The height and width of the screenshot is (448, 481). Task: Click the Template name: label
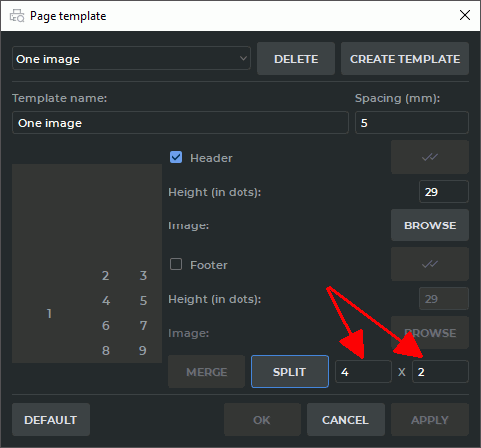[x=59, y=98]
